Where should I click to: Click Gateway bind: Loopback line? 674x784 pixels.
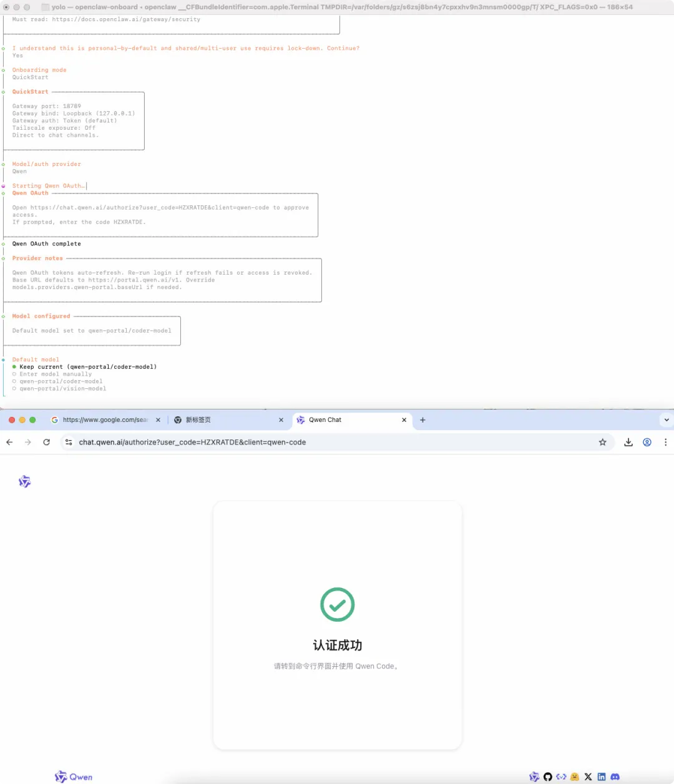click(74, 114)
